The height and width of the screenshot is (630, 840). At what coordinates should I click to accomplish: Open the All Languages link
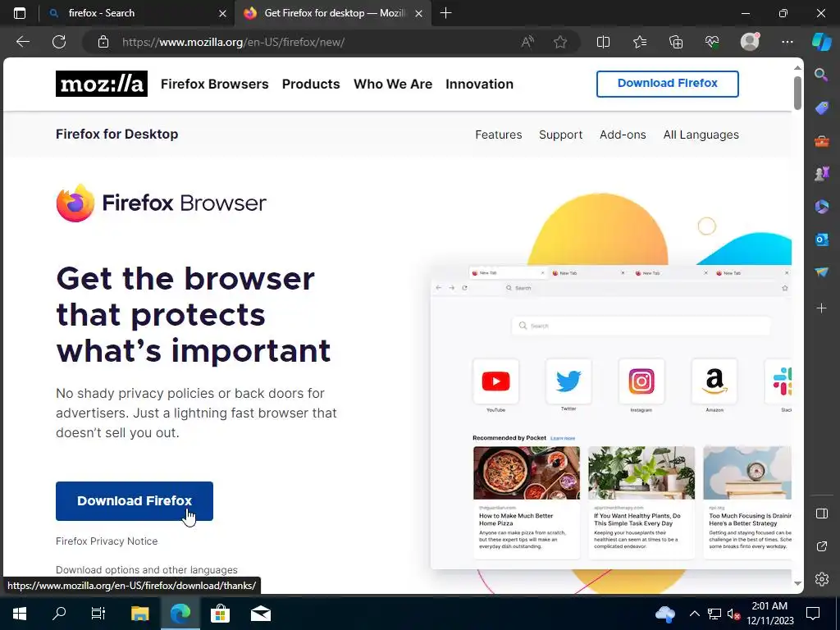(701, 135)
